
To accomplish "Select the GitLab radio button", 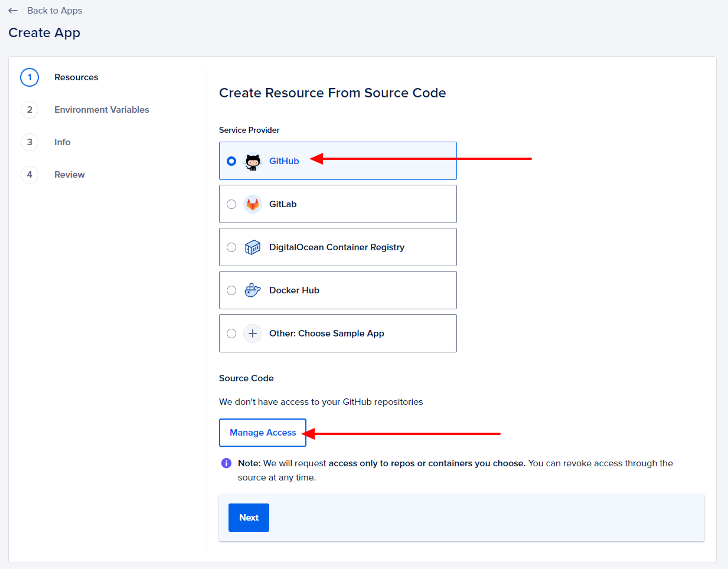I will coord(231,204).
